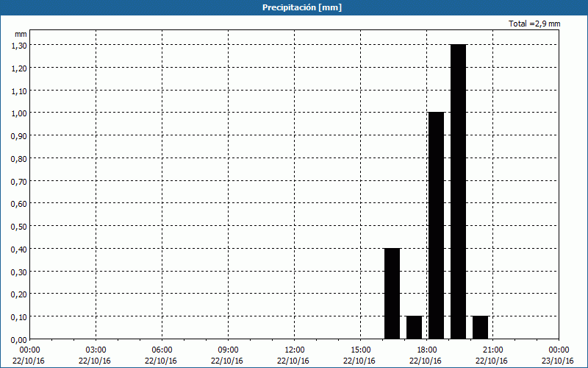The height and width of the screenshot is (368, 588).
Task: Click the 21:00 22/10/16 time label
Action: pyautogui.click(x=492, y=355)
